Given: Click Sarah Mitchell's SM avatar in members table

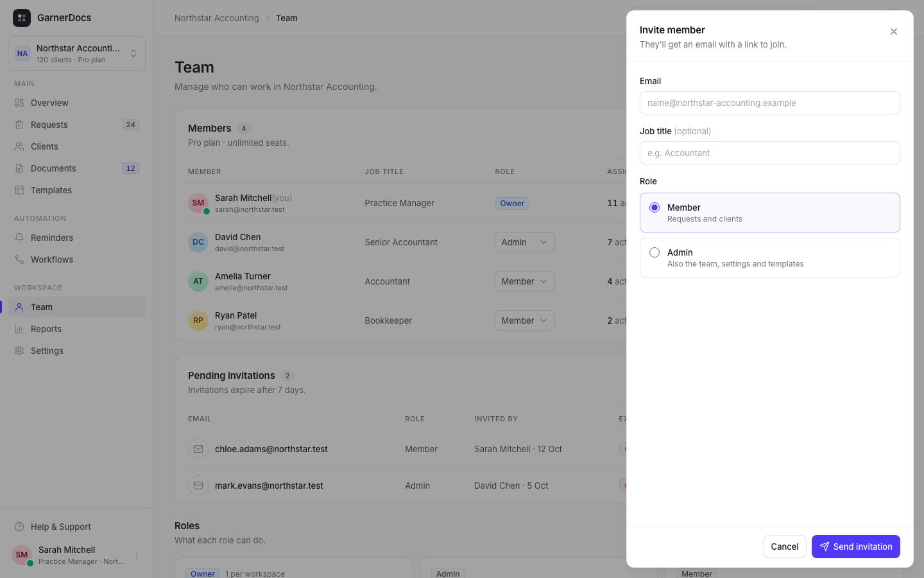Looking at the screenshot, I should (198, 203).
